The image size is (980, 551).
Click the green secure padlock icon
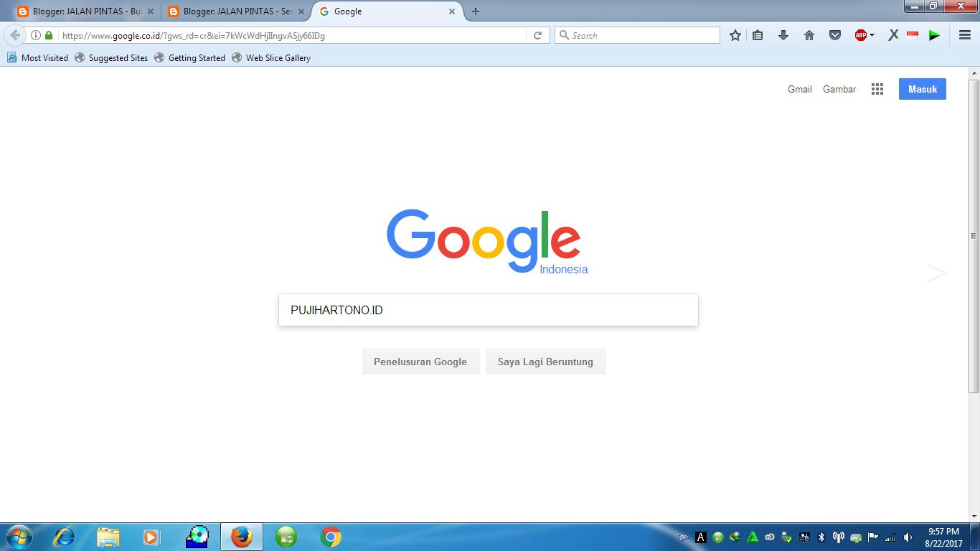49,35
